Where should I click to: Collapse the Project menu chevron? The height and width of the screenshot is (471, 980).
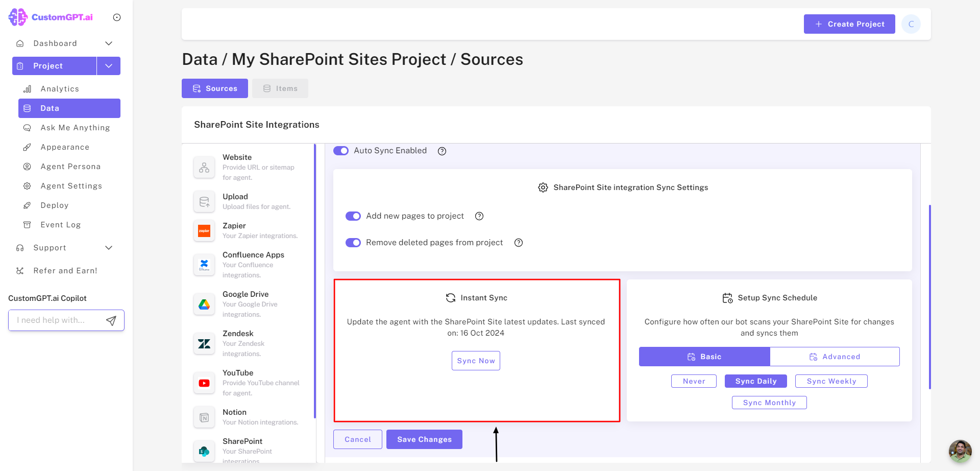click(x=109, y=66)
